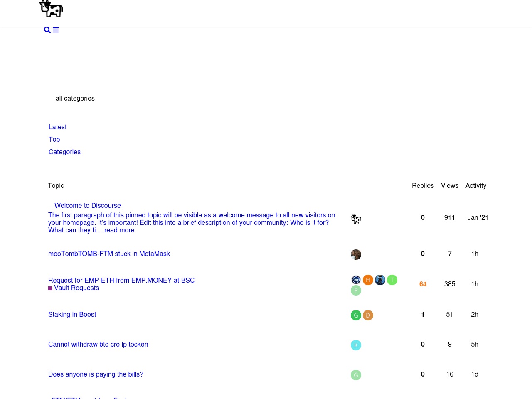Click the Topic column header
Screen dimensions: 532x399
(x=56, y=186)
